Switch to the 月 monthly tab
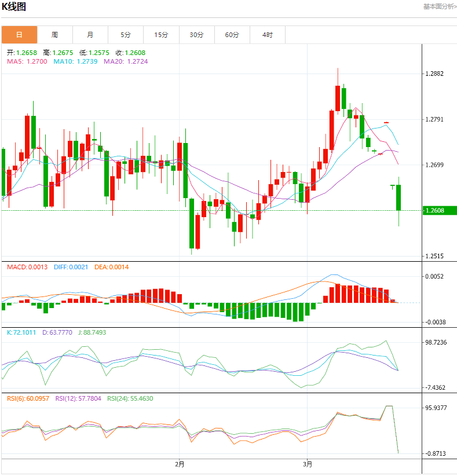Image resolution: width=457 pixels, height=476 pixels. pyautogui.click(x=90, y=35)
